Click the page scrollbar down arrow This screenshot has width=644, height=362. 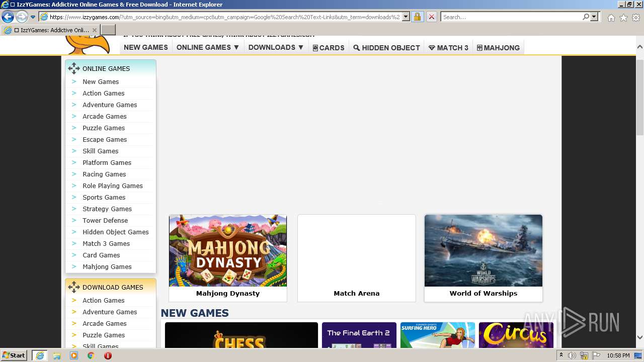tap(639, 337)
